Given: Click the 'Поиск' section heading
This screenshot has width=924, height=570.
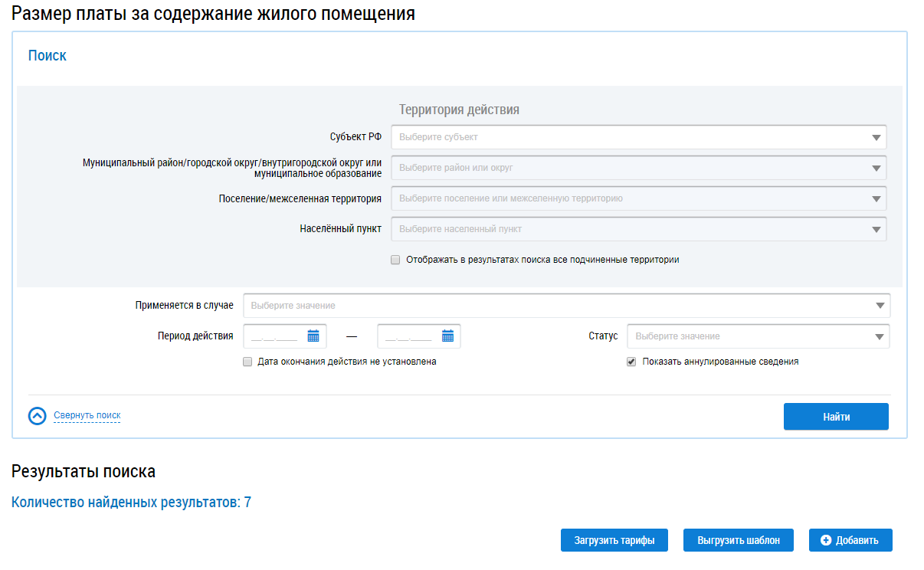Looking at the screenshot, I should click(x=48, y=56).
